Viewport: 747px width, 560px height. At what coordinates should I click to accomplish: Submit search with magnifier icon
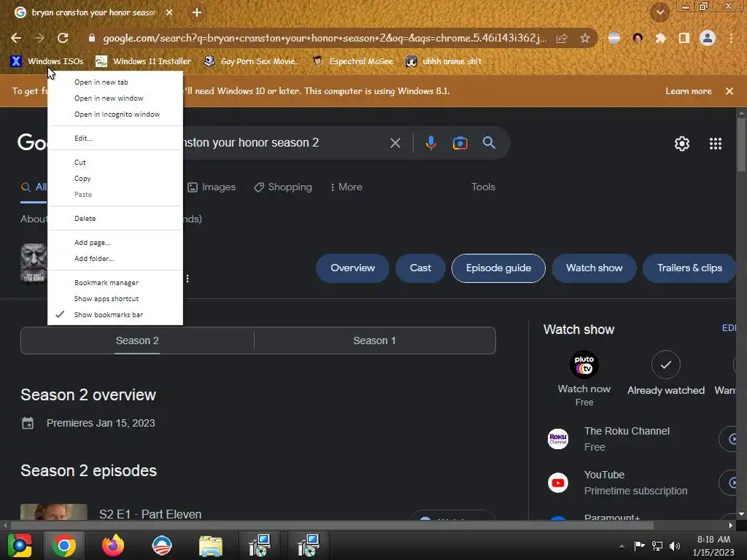coord(489,142)
